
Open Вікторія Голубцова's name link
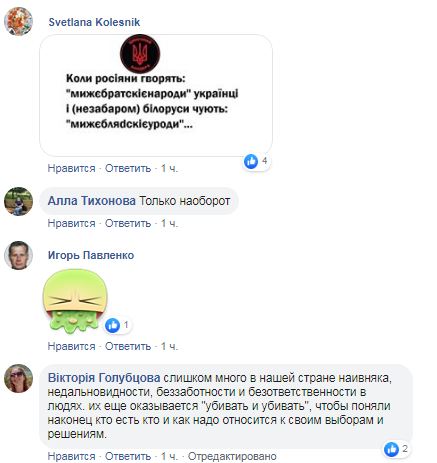click(x=104, y=378)
